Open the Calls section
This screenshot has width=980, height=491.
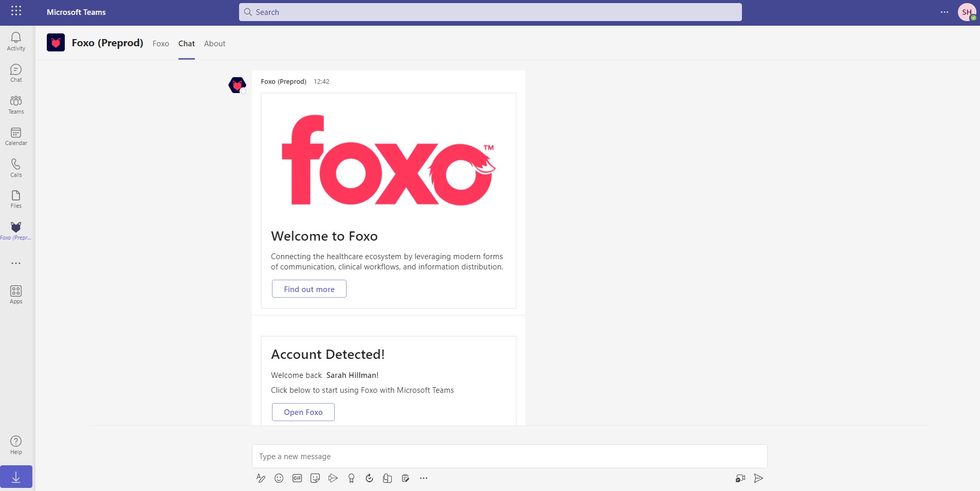coord(16,168)
